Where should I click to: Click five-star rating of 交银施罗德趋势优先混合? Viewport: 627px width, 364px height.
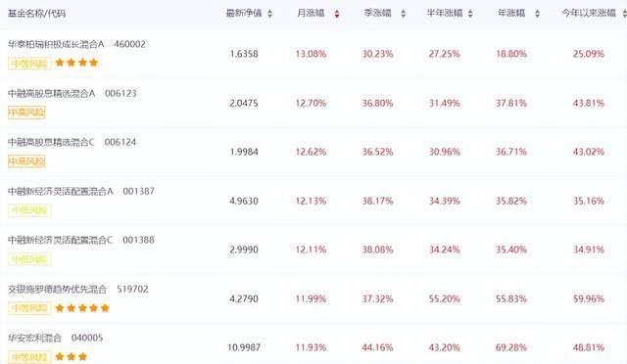click(x=82, y=308)
